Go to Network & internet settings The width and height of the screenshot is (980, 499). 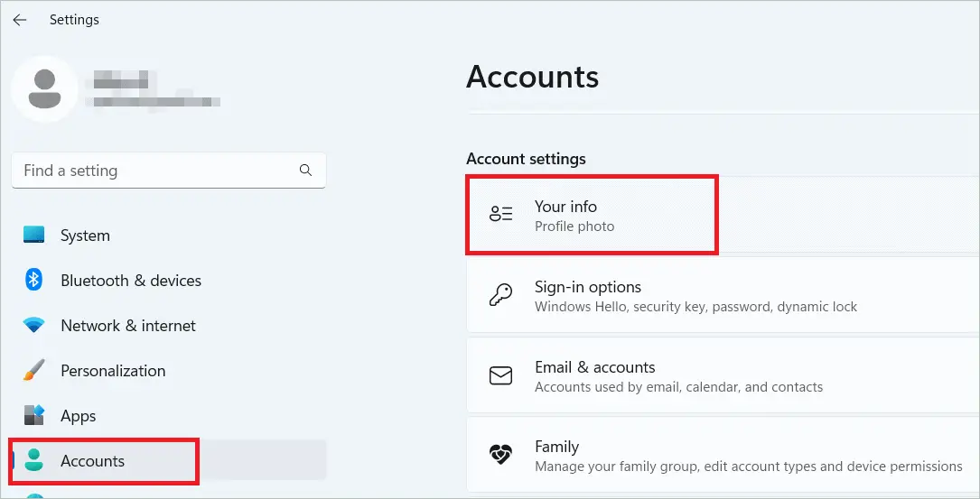click(169, 326)
